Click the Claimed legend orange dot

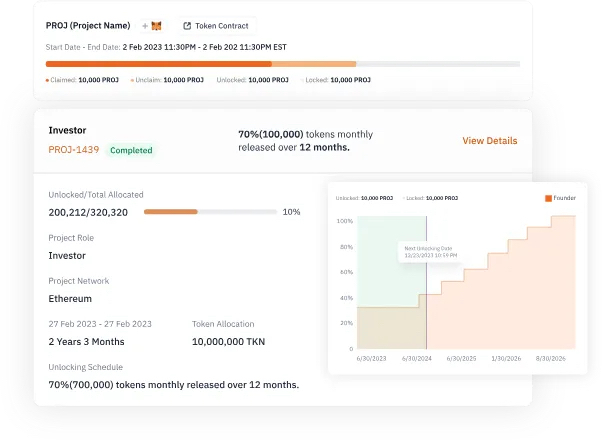pyautogui.click(x=47, y=80)
